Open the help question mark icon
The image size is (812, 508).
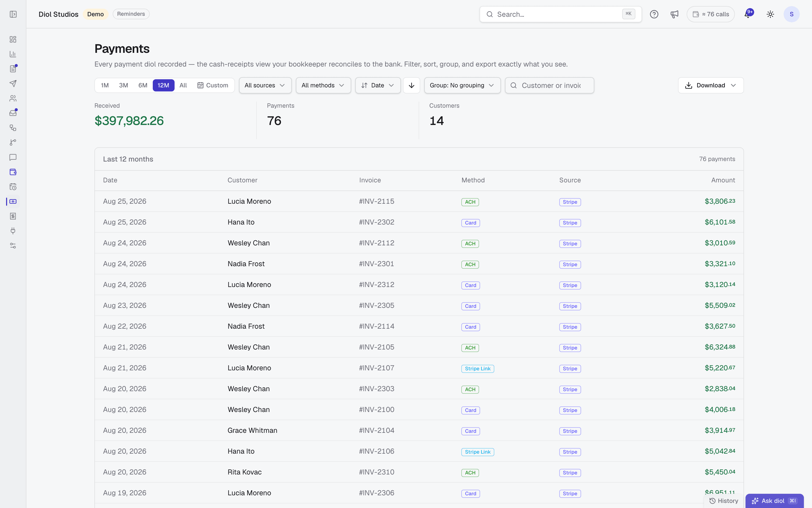pyautogui.click(x=654, y=14)
